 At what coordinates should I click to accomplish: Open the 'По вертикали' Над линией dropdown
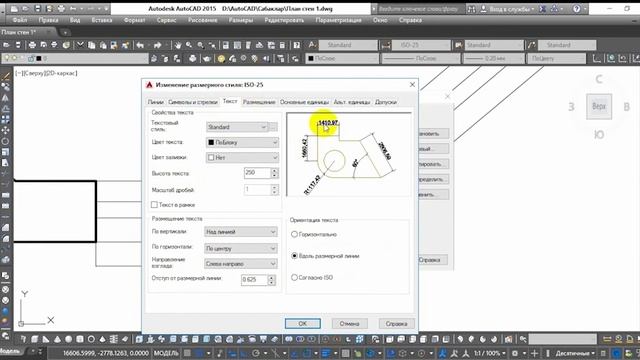(x=240, y=232)
